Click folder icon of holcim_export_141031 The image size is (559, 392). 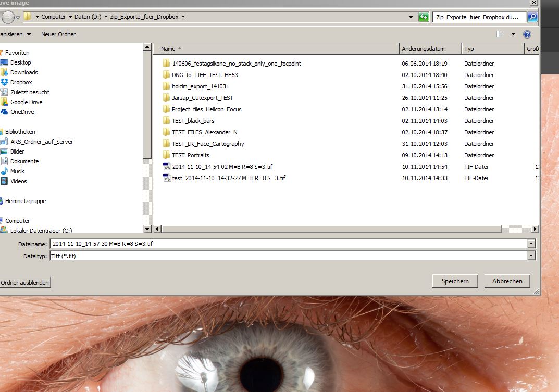[x=166, y=86]
